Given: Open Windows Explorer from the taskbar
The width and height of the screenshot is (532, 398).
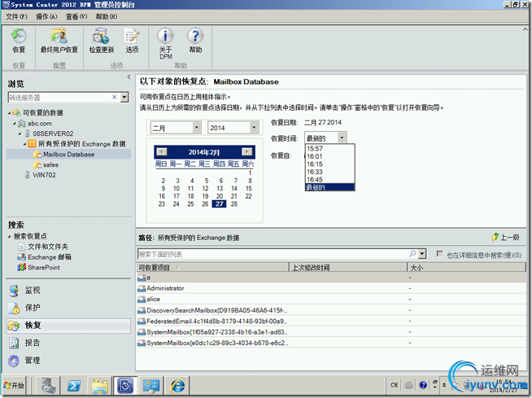Looking at the screenshot, I should click(100, 386).
